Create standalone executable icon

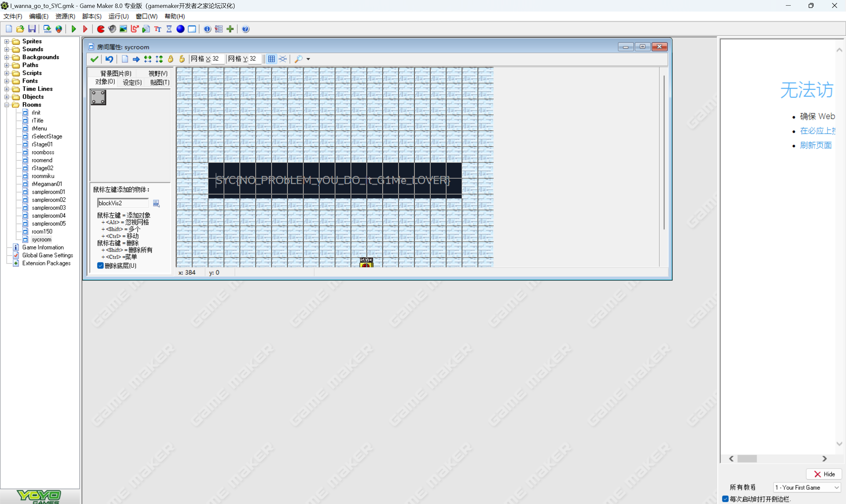[47, 29]
